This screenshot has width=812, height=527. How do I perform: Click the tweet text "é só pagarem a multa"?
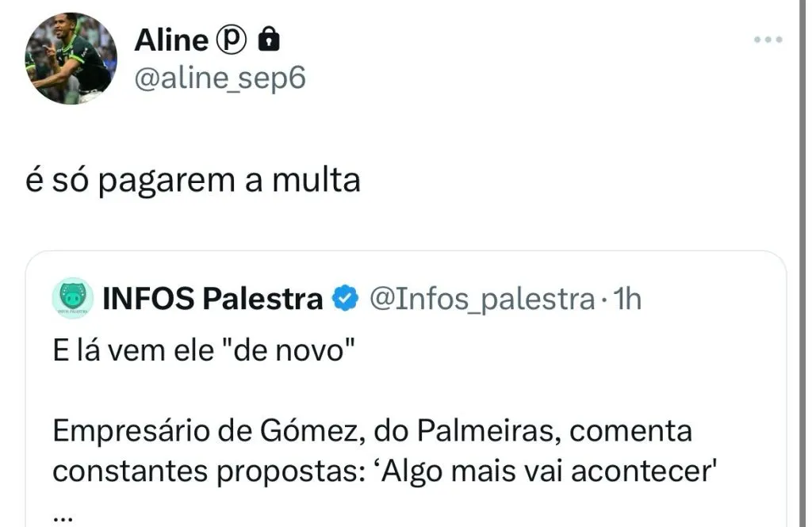click(x=193, y=181)
